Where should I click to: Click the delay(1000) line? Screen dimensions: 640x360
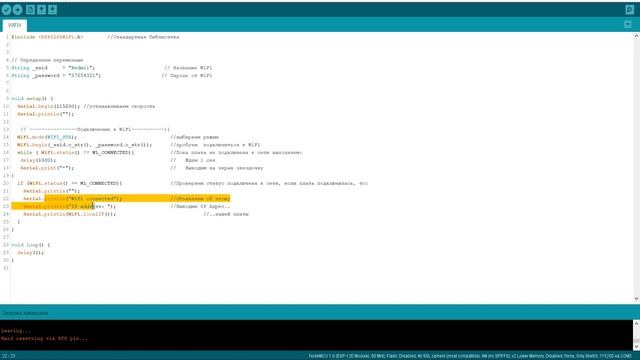tap(118, 160)
